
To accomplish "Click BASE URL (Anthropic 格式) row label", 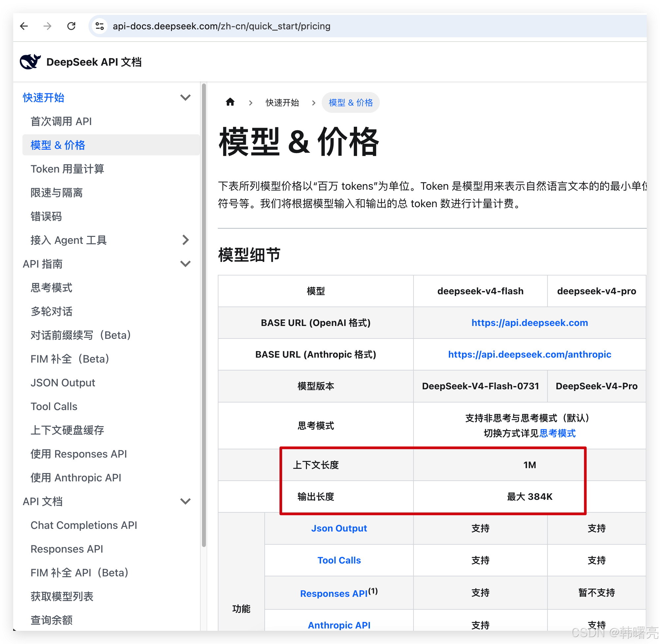I will tap(315, 354).
